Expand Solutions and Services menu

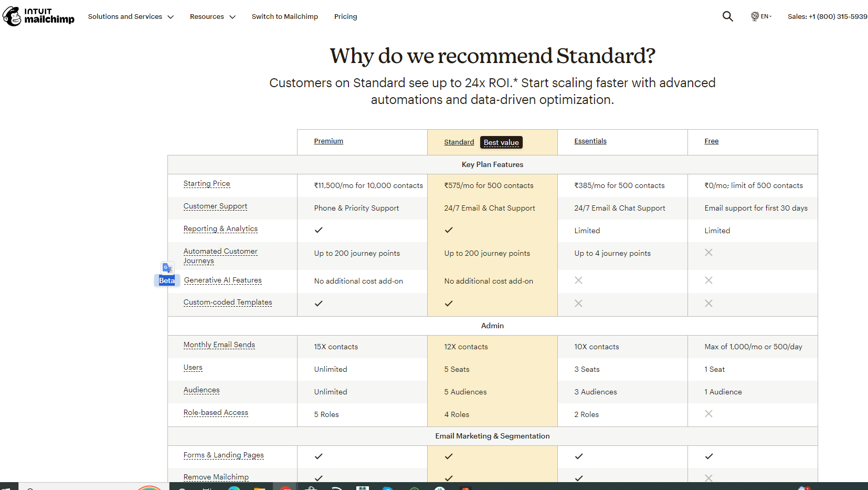[x=131, y=17]
